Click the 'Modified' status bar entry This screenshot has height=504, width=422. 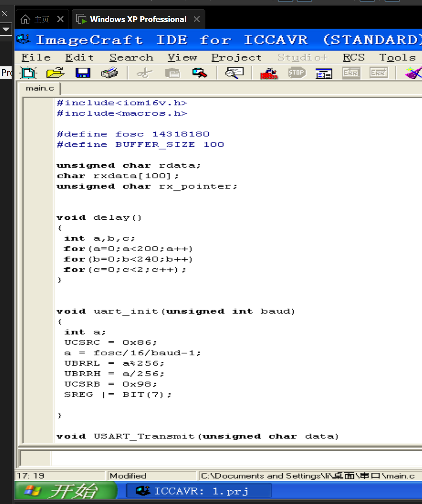click(x=128, y=476)
